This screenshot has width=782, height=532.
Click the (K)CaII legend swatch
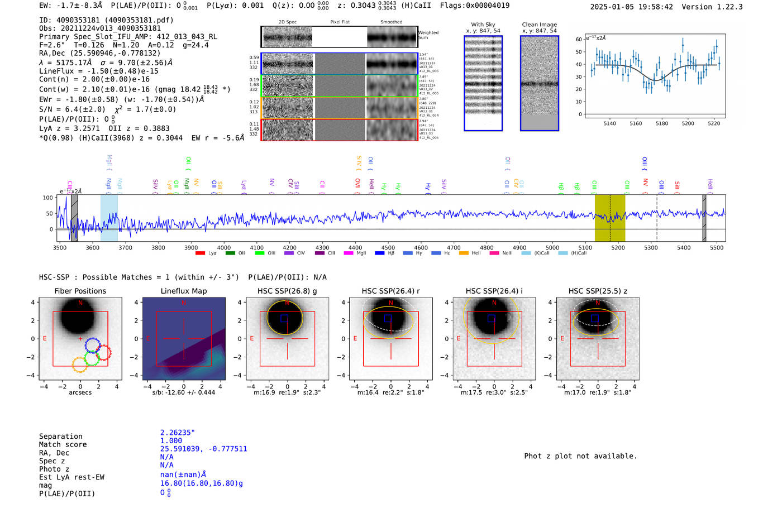click(x=526, y=253)
